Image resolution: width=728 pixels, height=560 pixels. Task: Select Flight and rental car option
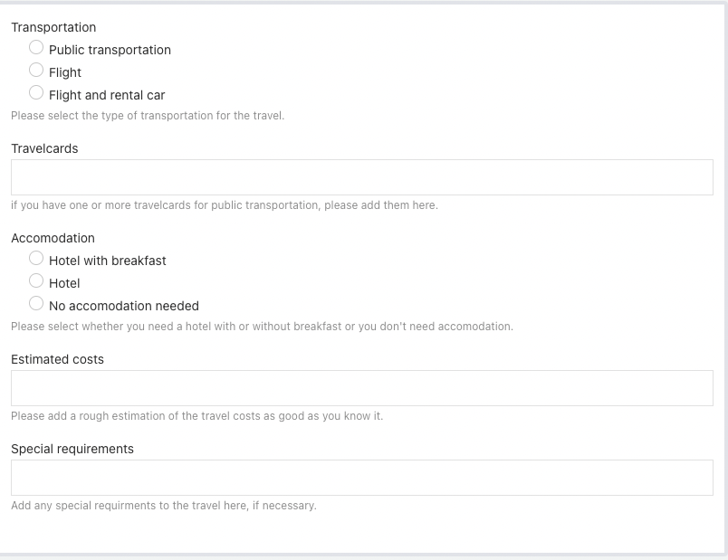pyautogui.click(x=36, y=91)
